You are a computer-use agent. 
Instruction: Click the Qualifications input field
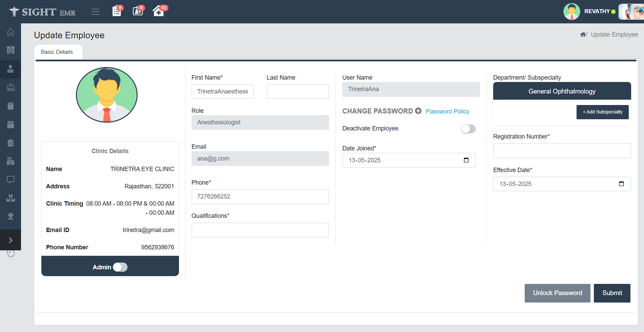pos(260,230)
